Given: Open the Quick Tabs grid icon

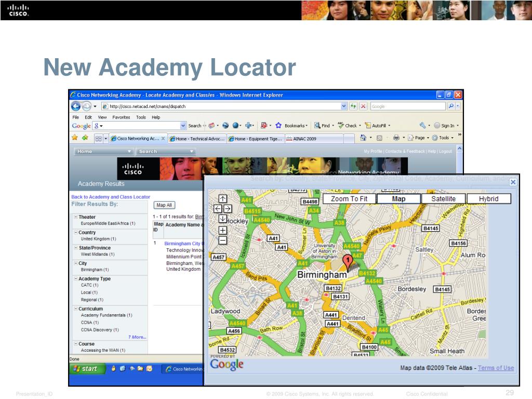Looking at the screenshot, I should point(98,138).
